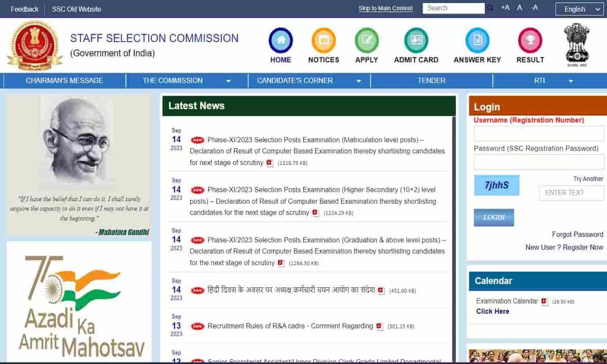
Task: Expand Candidate's Corner dropdown arrow
Action: (359, 81)
